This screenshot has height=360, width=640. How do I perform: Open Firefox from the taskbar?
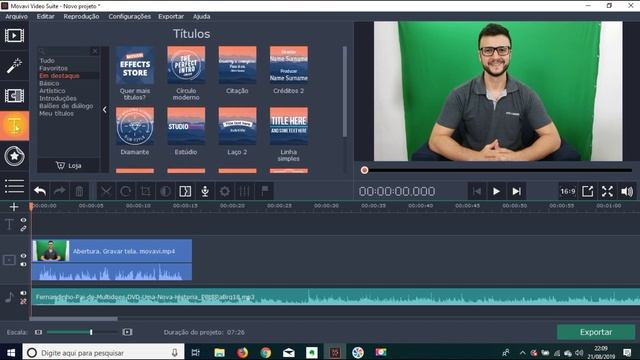pyautogui.click(x=242, y=352)
